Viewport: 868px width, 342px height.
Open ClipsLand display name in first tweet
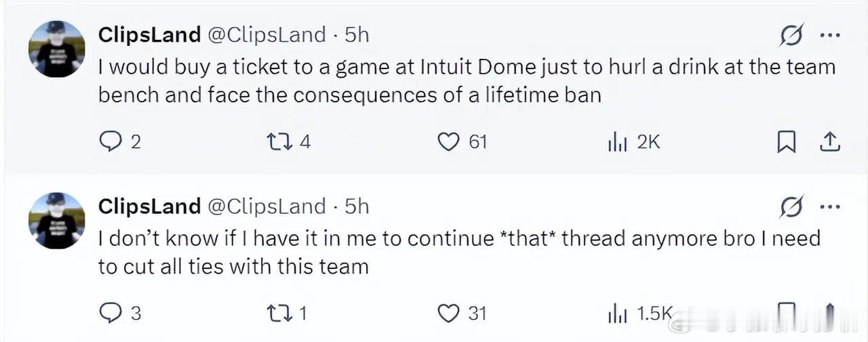click(x=149, y=35)
